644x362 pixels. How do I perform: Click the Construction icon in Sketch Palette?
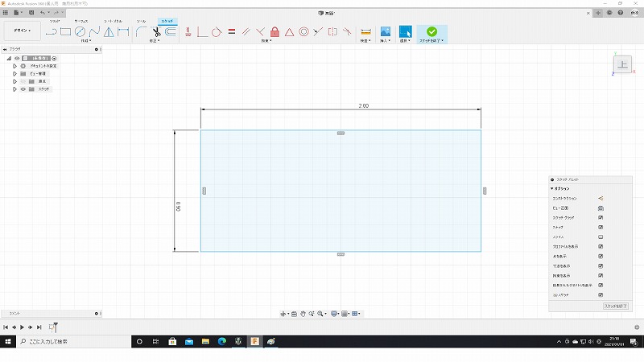point(601,198)
